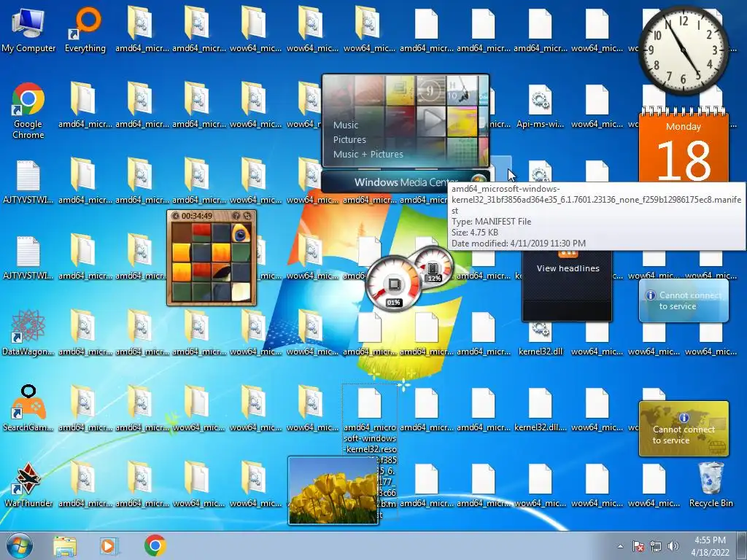Launch the SearchGam... gamepad shortcut
This screenshot has width=747, height=560.
click(28, 408)
